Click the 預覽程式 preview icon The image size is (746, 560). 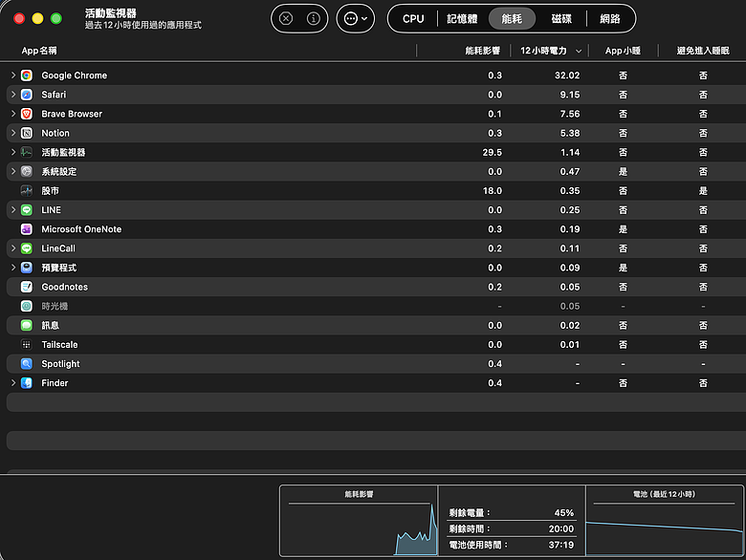27,268
